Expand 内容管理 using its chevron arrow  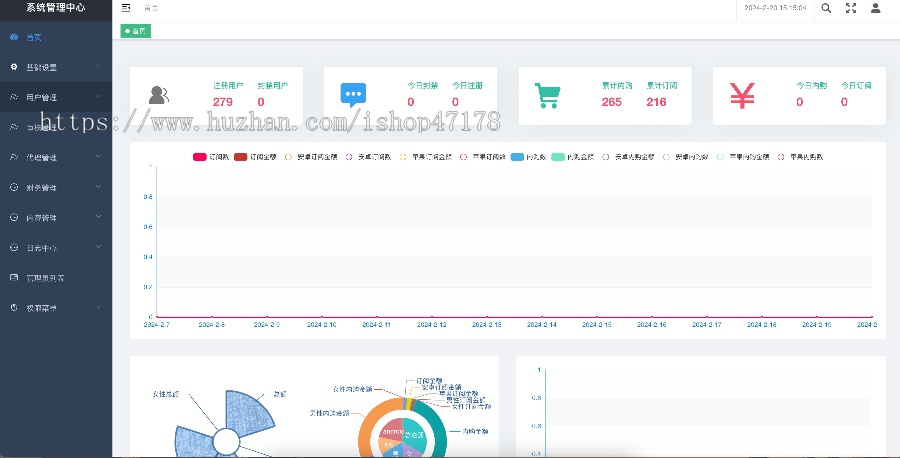[x=98, y=217]
